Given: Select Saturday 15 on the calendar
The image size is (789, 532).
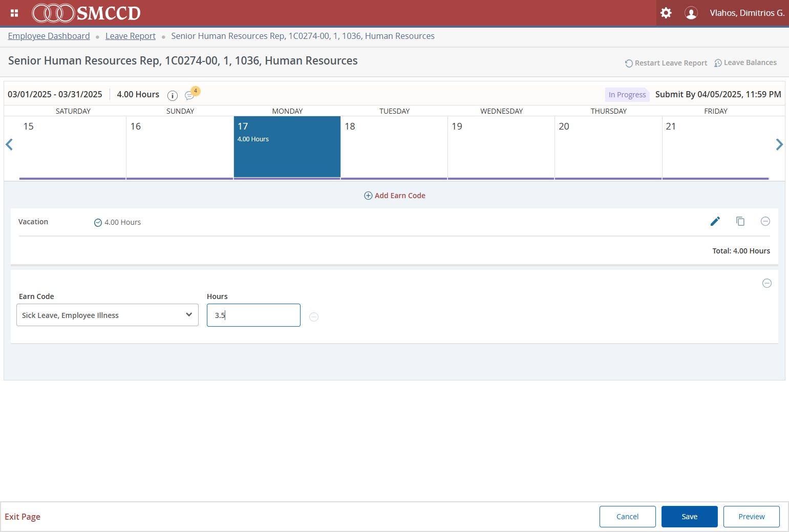Looking at the screenshot, I should pos(73,147).
